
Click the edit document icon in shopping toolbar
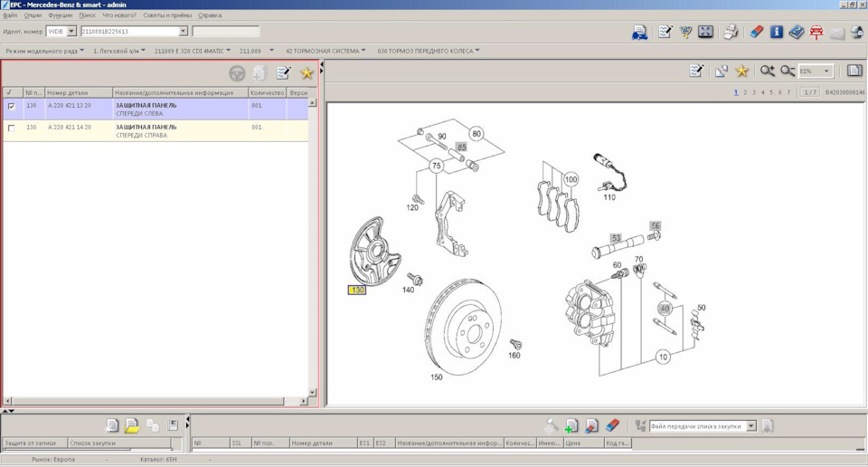[x=591, y=425]
